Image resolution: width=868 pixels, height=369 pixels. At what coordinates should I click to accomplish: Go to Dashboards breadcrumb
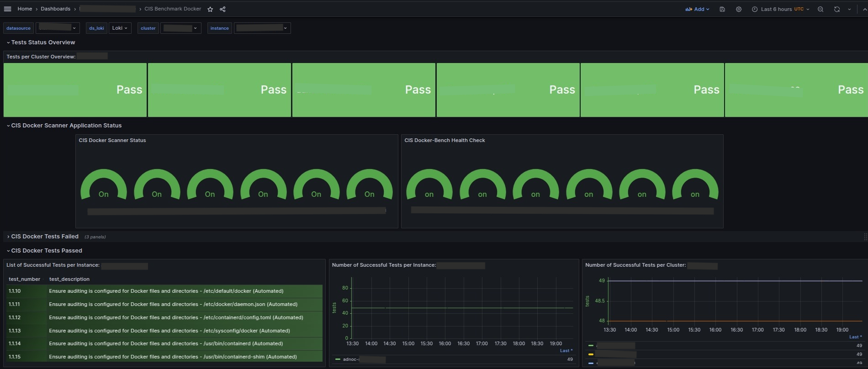(55, 9)
